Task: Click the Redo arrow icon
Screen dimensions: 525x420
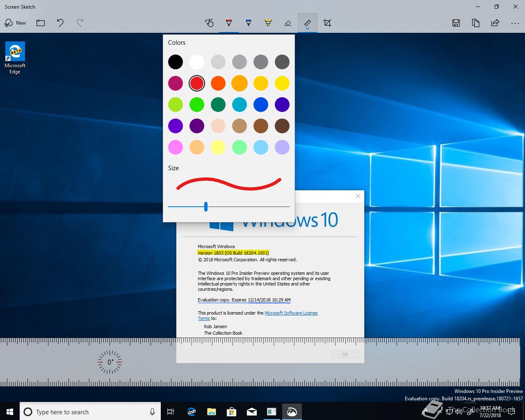Action: tap(80, 23)
